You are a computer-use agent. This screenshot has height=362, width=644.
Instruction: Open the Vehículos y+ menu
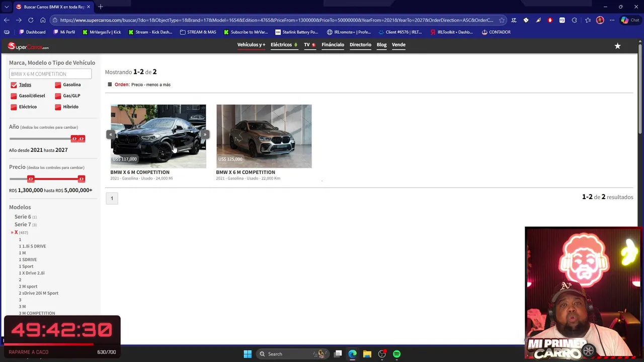pos(251,45)
